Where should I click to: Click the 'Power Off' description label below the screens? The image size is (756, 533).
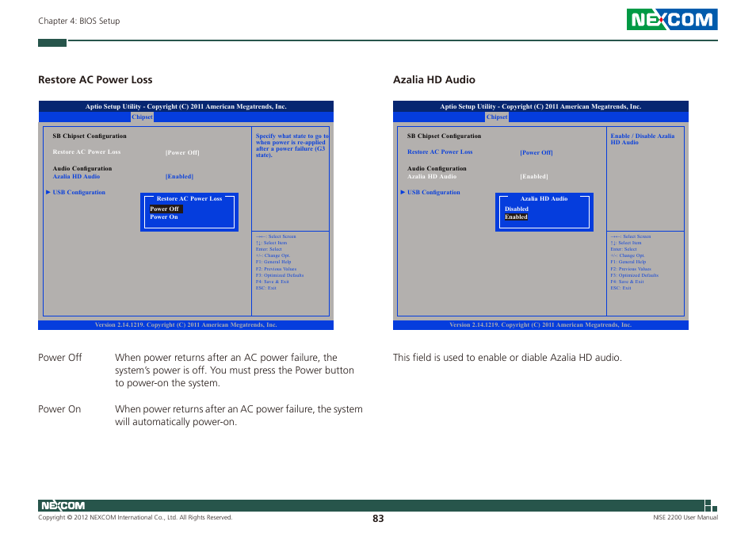tap(59, 358)
